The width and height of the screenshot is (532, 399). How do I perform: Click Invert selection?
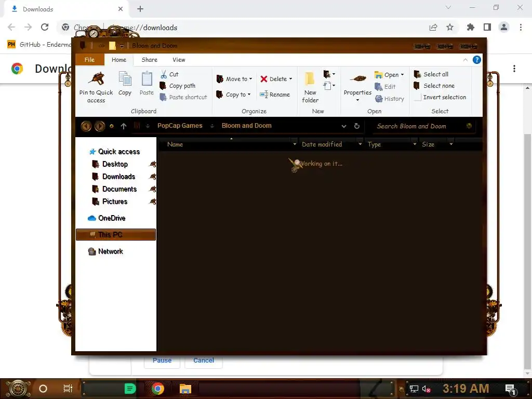pyautogui.click(x=440, y=97)
